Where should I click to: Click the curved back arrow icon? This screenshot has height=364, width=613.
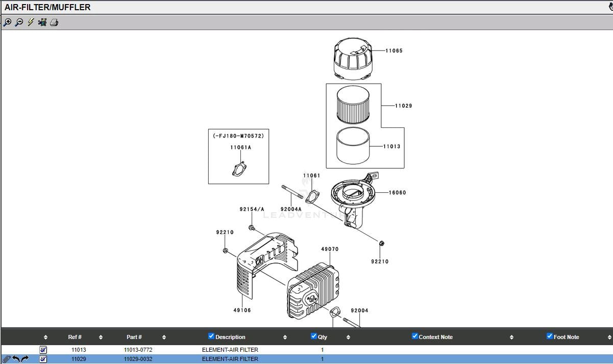16,359
